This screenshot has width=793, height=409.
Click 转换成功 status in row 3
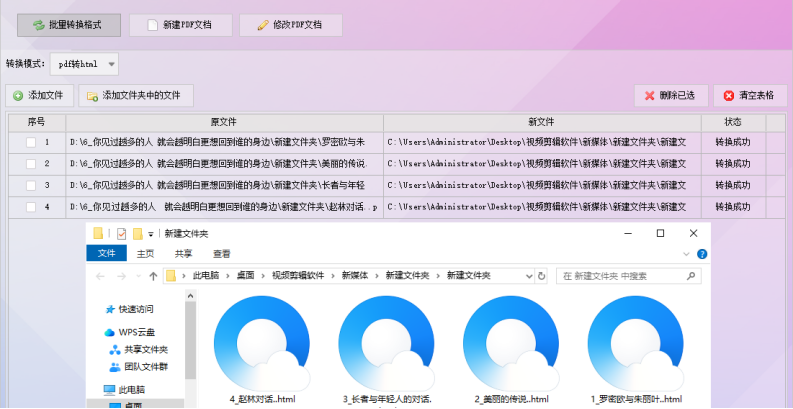click(x=733, y=186)
